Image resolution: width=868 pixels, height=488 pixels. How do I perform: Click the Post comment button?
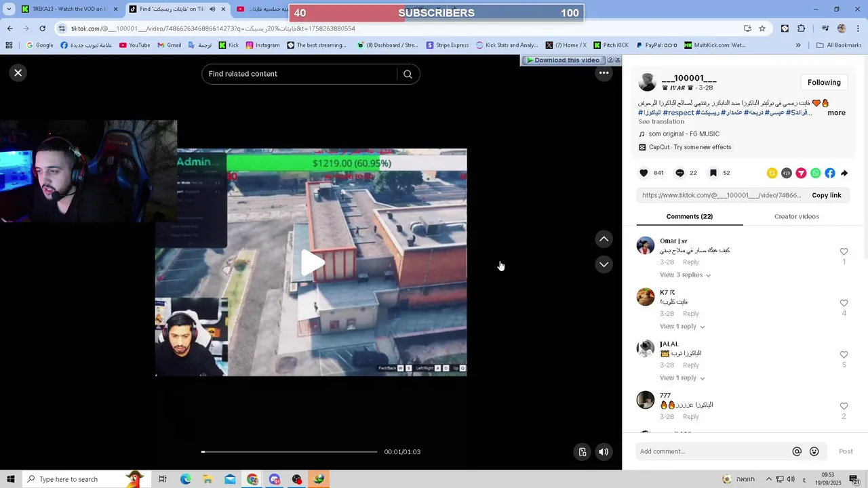coord(846,451)
